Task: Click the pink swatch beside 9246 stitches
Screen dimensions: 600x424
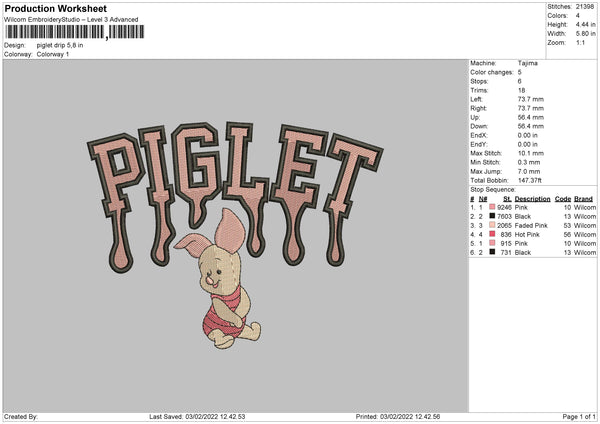Action: (492, 207)
